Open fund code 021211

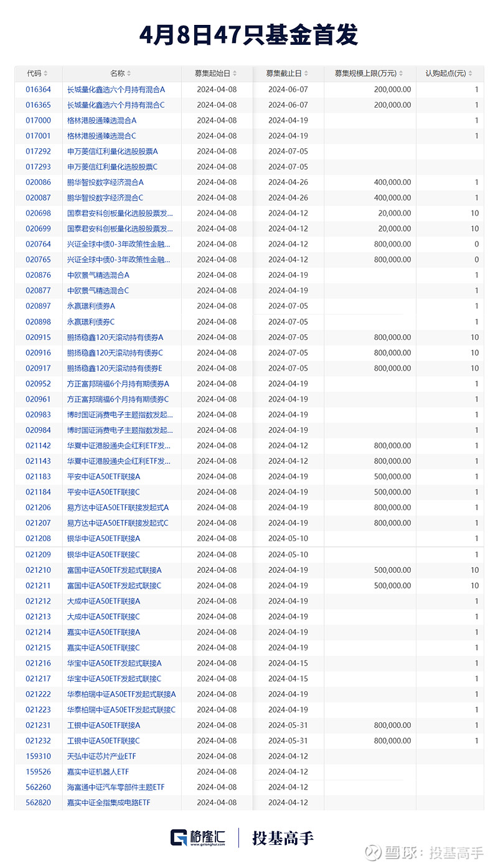click(x=39, y=586)
